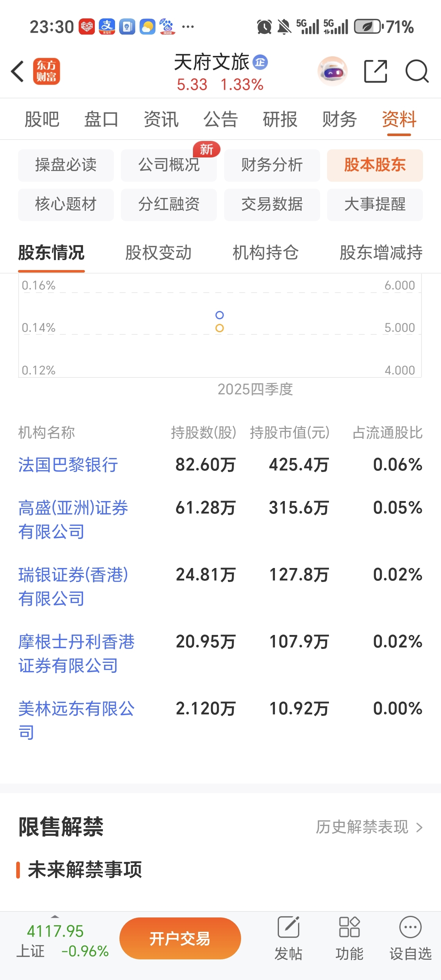Tap the 大事提醒 button
This screenshot has height=980, width=441.
tap(375, 204)
